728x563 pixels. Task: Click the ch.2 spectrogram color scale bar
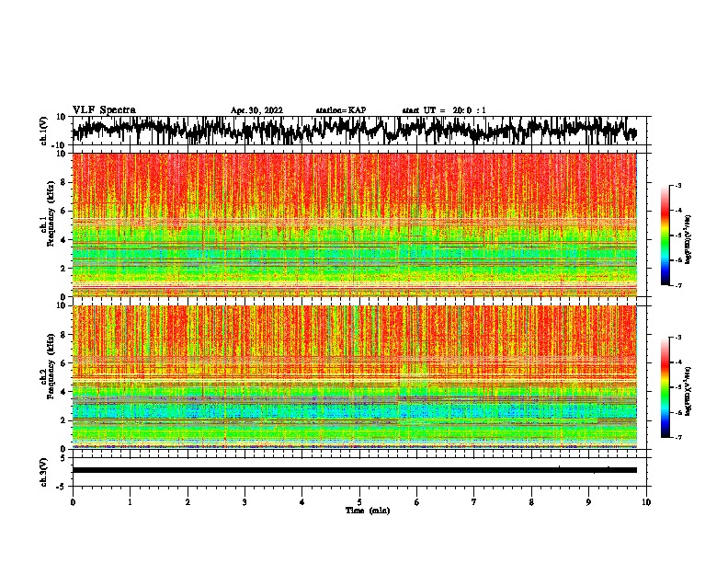tap(665, 387)
